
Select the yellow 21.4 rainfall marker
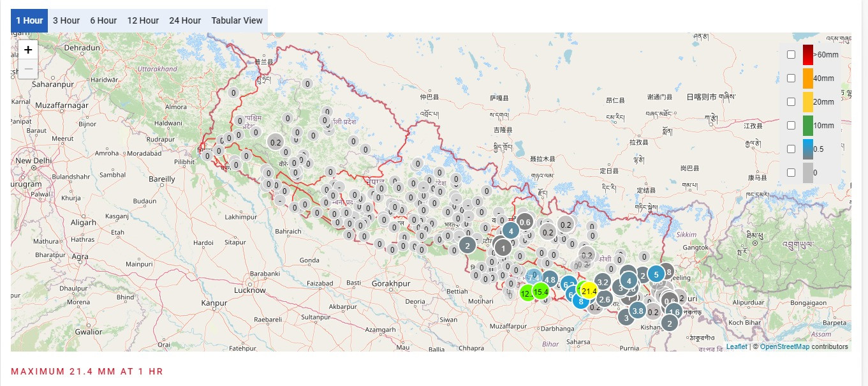[x=588, y=290]
